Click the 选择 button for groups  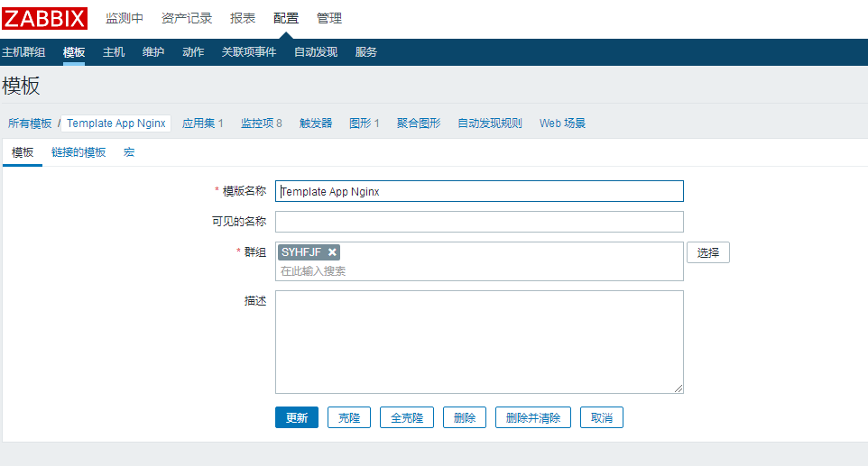pos(708,252)
